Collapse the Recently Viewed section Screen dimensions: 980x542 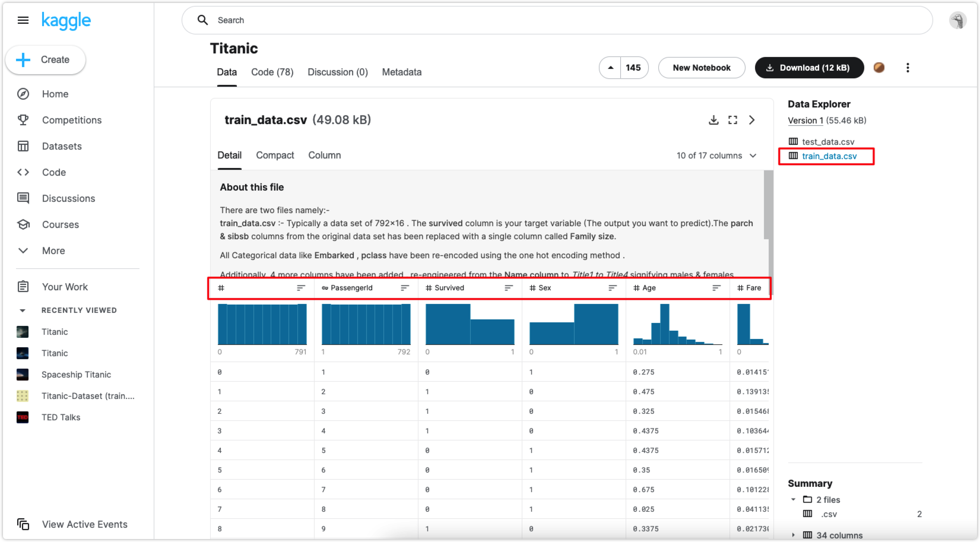[x=23, y=310]
